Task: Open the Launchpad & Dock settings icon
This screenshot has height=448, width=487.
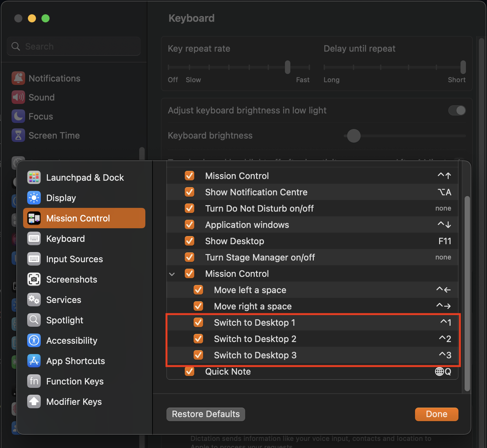Action: pos(34,177)
